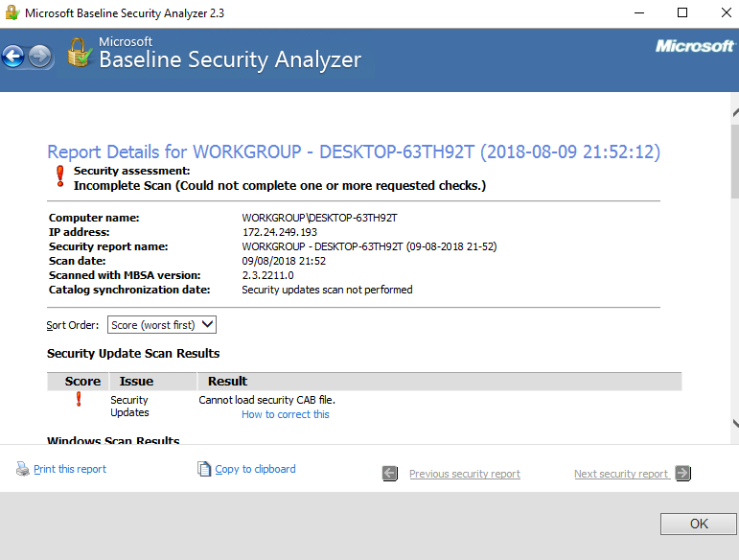Close the MBSA window
The height and width of the screenshot is (560, 739).
click(727, 12)
